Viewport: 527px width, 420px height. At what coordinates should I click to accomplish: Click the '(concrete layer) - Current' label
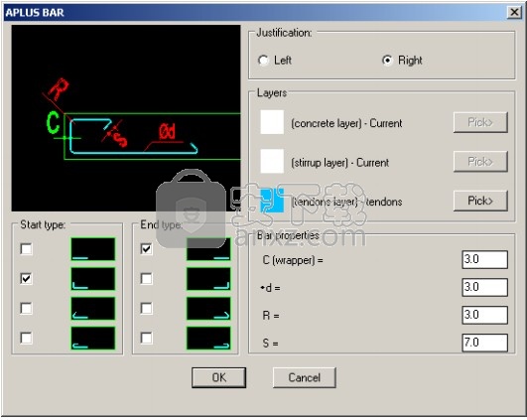click(346, 123)
